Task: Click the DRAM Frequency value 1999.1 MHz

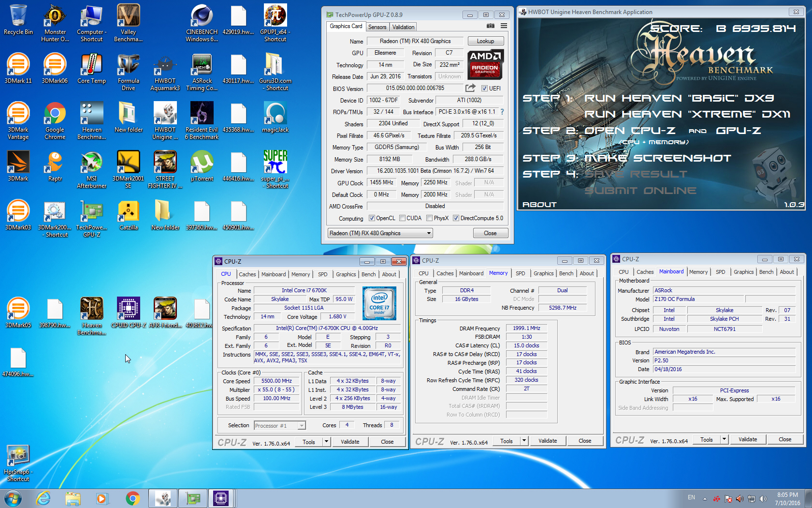Action: tap(526, 328)
